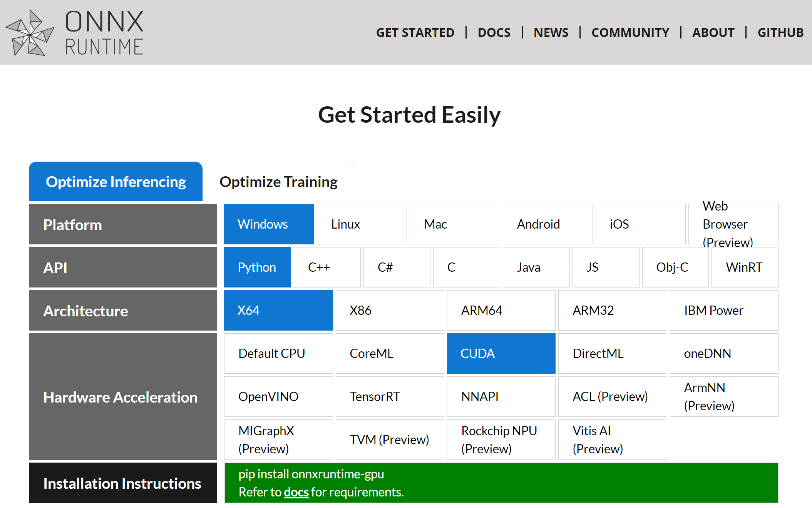
Task: Switch to Optimize Training tab
Action: pos(278,182)
